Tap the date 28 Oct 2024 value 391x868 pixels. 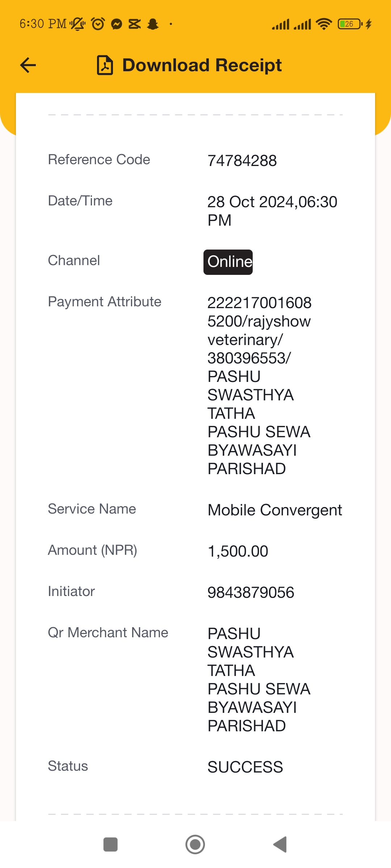tap(251, 202)
